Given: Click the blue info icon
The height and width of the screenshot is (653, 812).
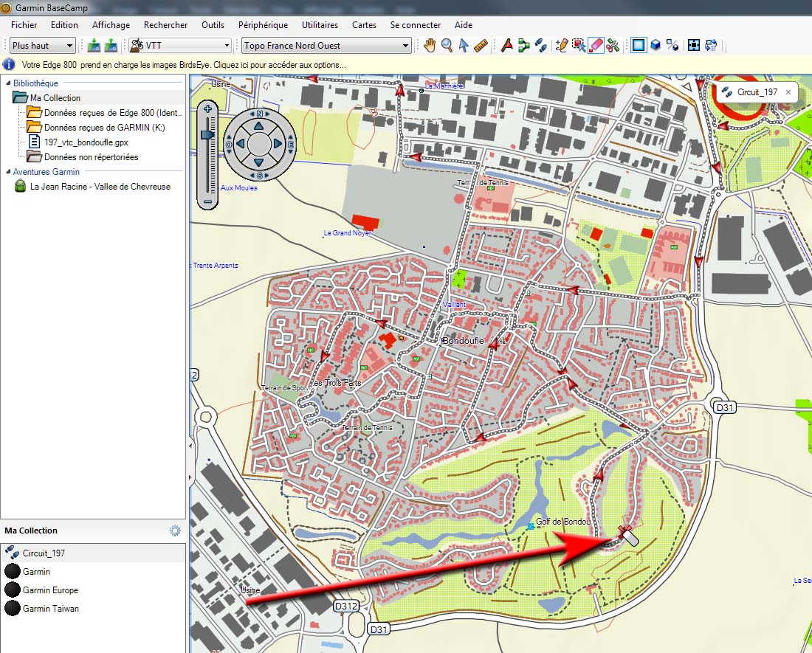Looking at the screenshot, I should pyautogui.click(x=9, y=65).
